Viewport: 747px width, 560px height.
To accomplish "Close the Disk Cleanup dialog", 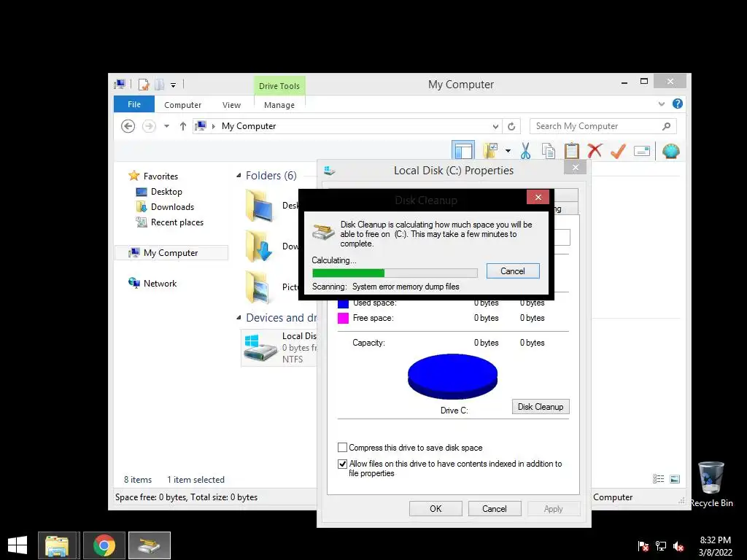I will (538, 197).
